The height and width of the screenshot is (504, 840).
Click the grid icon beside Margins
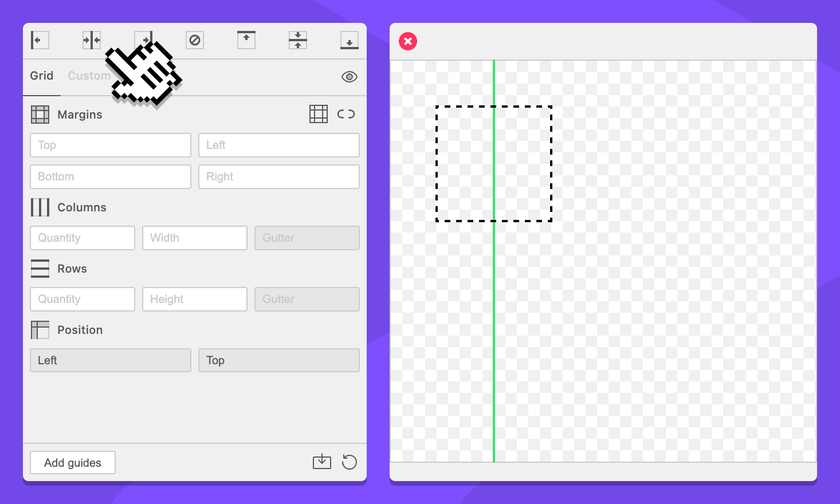319,114
